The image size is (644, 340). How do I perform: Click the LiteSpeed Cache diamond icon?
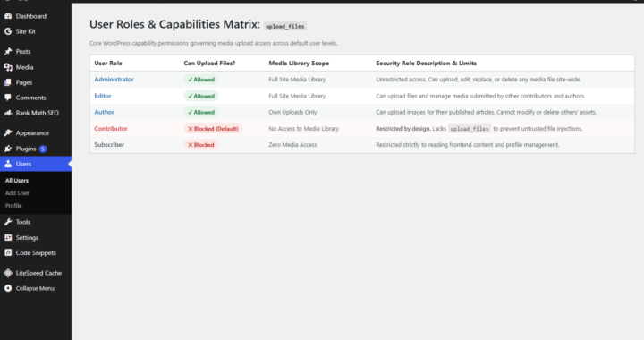pyautogui.click(x=8, y=273)
